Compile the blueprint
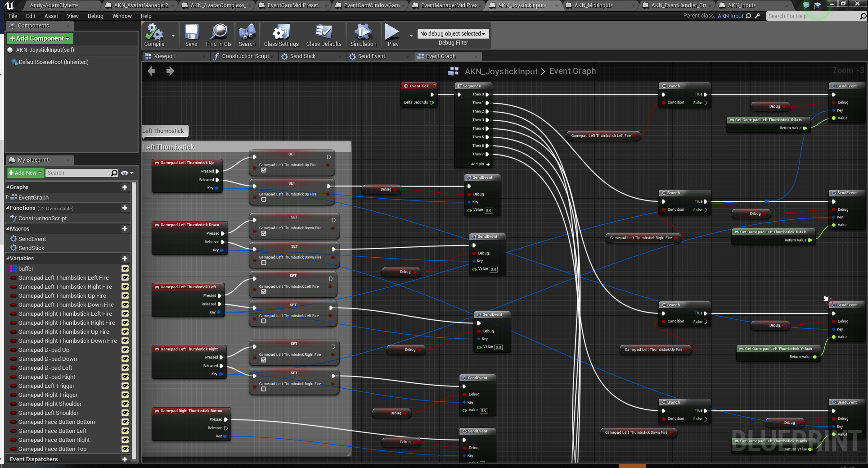 click(x=154, y=35)
